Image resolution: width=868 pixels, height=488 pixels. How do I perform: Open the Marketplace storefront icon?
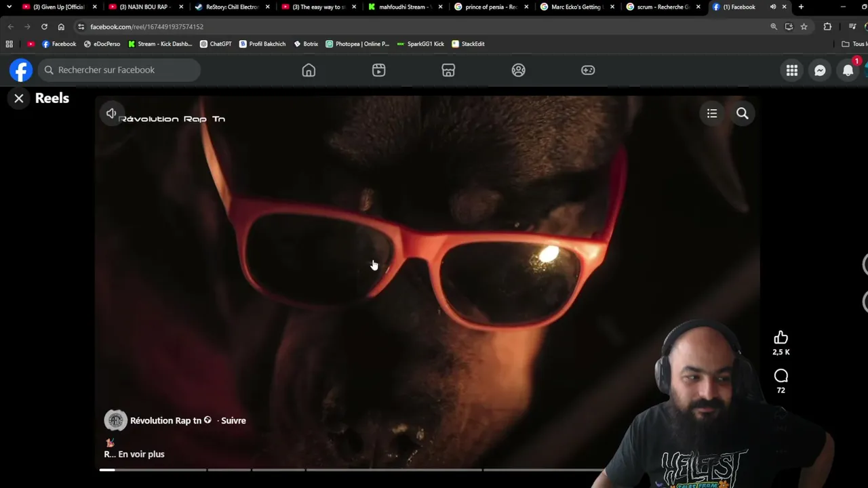click(x=448, y=70)
